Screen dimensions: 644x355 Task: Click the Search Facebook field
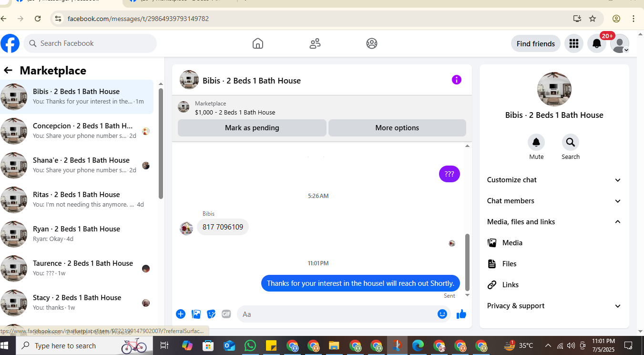click(x=90, y=43)
